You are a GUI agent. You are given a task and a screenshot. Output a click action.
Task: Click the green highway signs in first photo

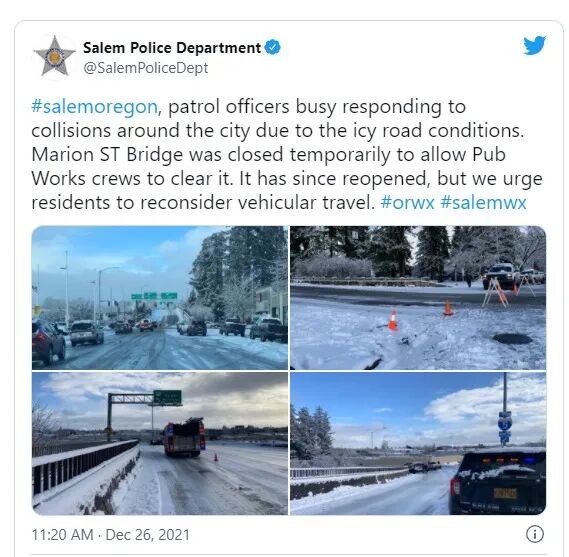pos(154,296)
